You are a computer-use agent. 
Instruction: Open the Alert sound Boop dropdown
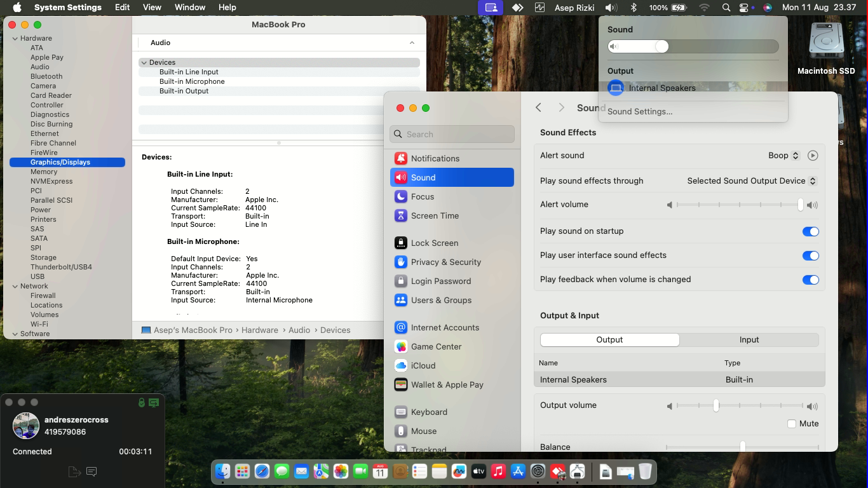coord(783,156)
